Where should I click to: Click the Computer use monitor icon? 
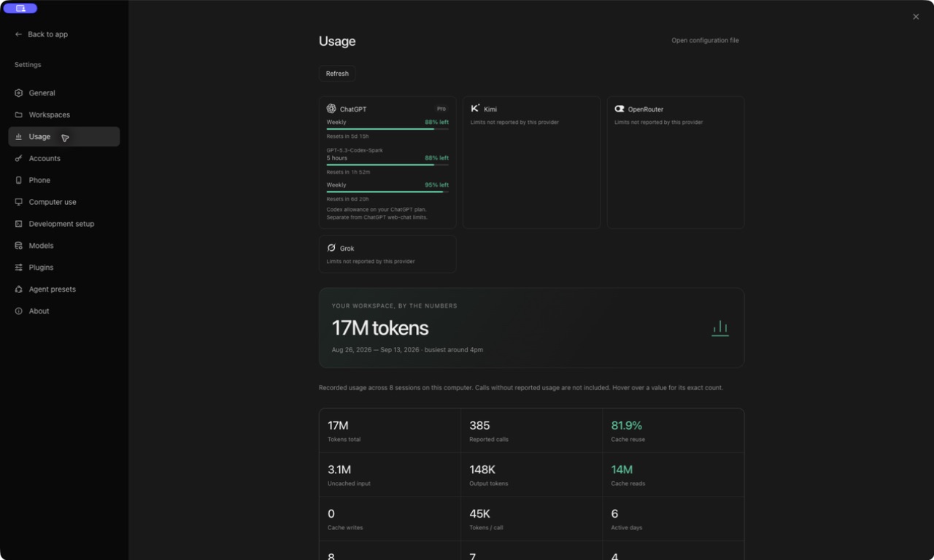[19, 203]
